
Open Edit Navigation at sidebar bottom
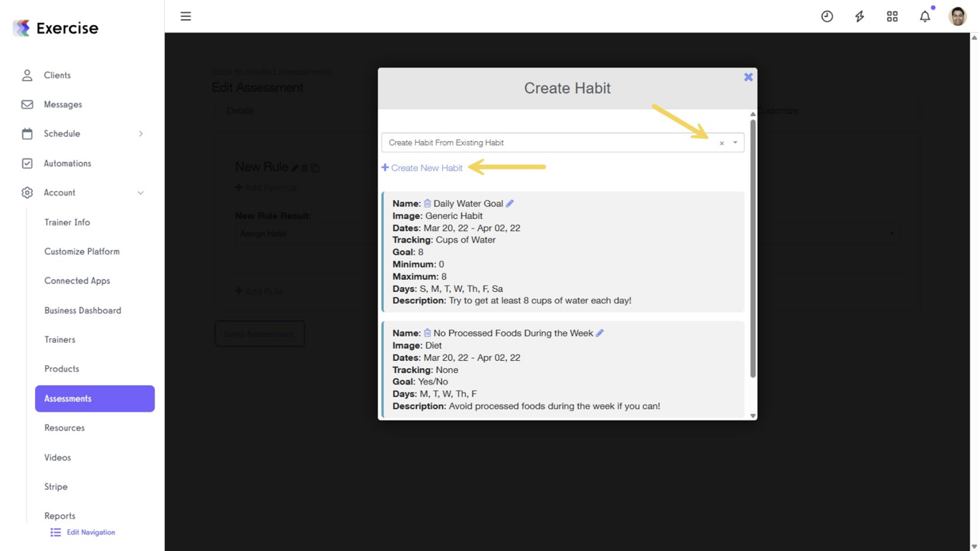pyautogui.click(x=90, y=532)
